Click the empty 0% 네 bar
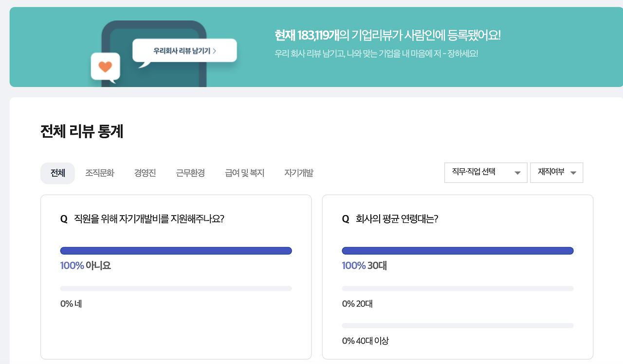The width and height of the screenshot is (623, 364). (176, 289)
